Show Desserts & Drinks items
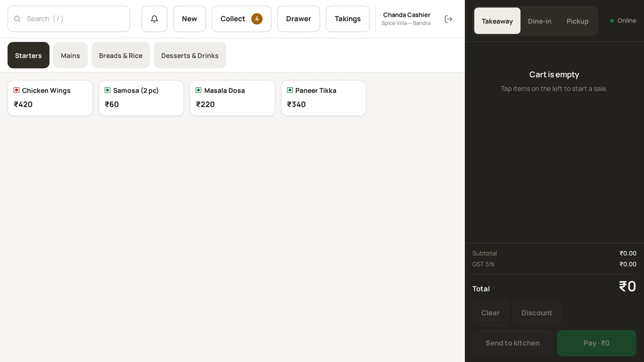 click(x=190, y=55)
